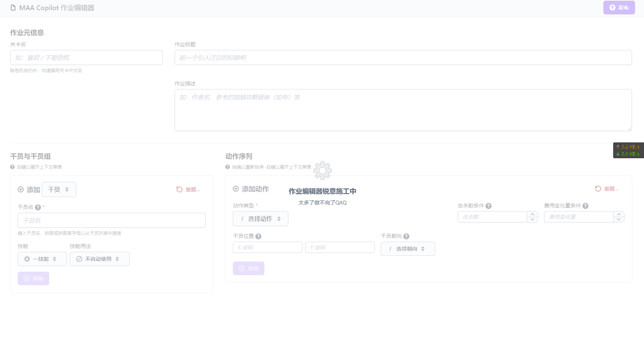The width and height of the screenshot is (644, 357).
Task: Click the document icon beside MAA Copilot title
Action: click(x=13, y=8)
